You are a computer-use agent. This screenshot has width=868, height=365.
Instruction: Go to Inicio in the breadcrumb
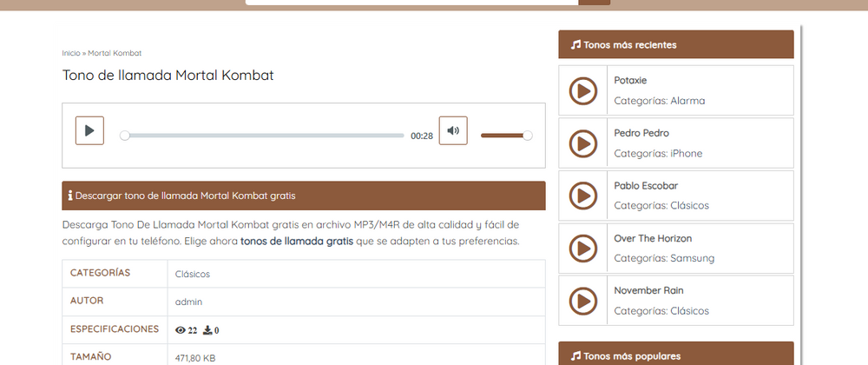(x=71, y=53)
